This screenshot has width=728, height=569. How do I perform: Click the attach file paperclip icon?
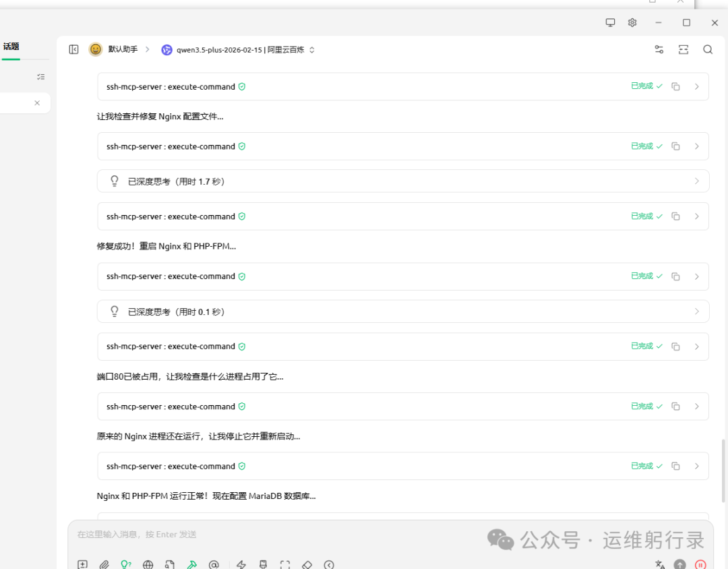point(104,564)
